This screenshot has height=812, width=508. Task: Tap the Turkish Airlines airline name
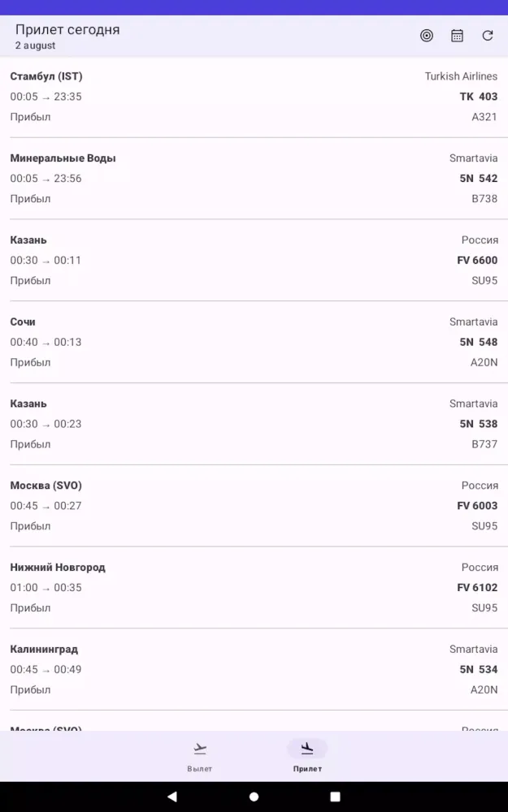pos(461,76)
